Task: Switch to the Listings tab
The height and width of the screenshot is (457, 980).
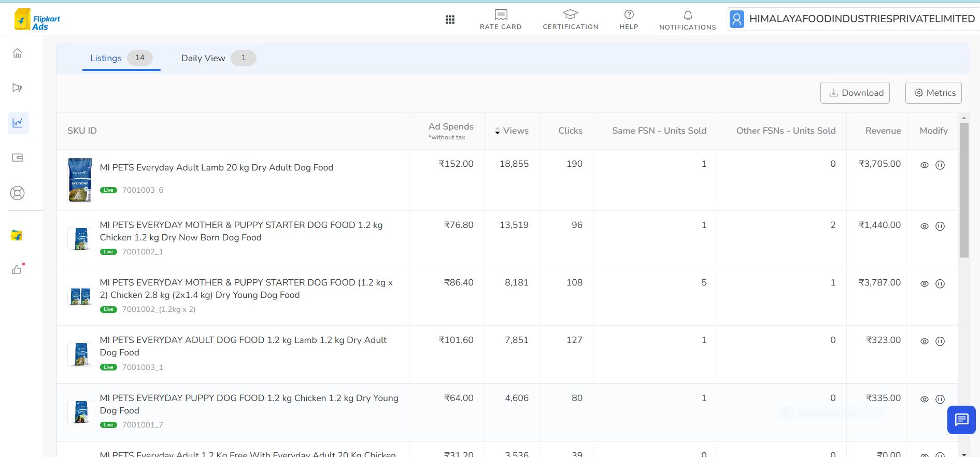Action: click(x=121, y=58)
